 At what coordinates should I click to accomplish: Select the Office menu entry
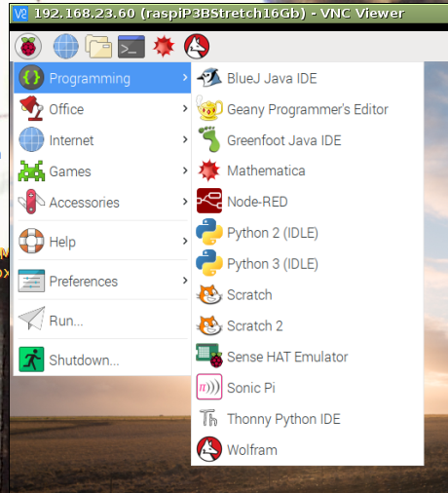pos(102,109)
